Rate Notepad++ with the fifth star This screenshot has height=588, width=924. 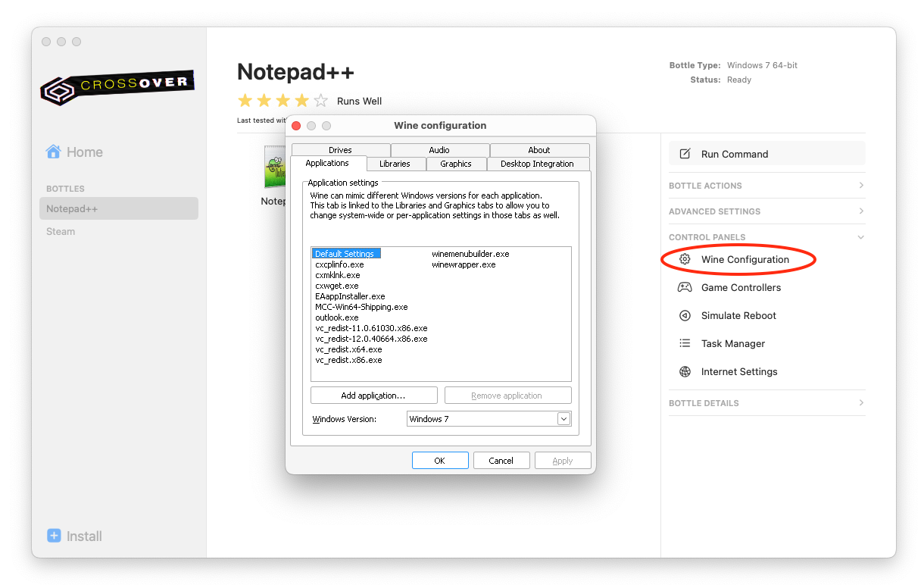coord(321,101)
